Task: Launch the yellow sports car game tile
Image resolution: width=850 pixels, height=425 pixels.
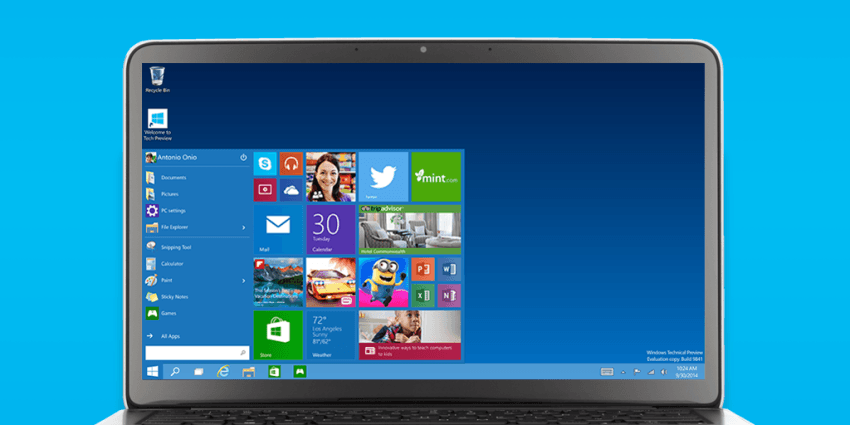Action: [331, 282]
